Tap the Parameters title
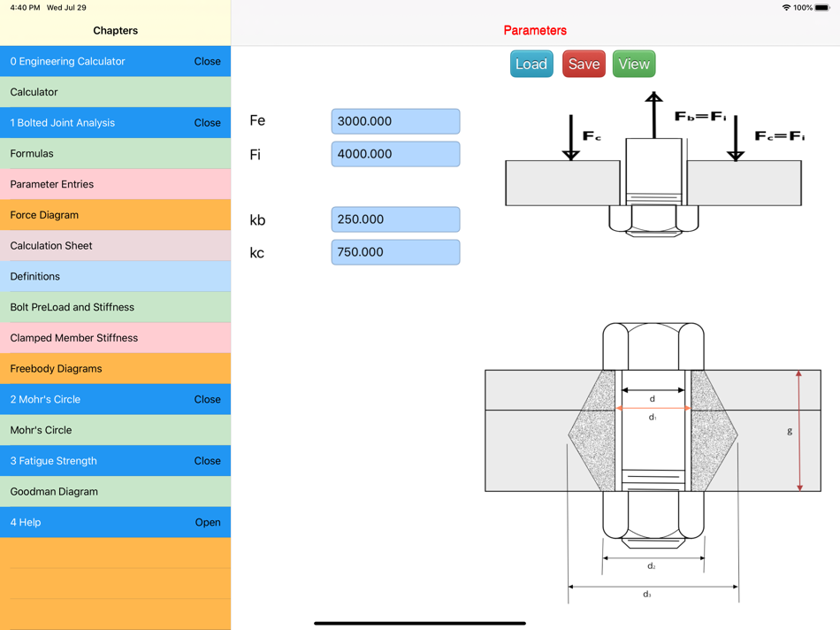This screenshot has height=630, width=840. pyautogui.click(x=535, y=31)
